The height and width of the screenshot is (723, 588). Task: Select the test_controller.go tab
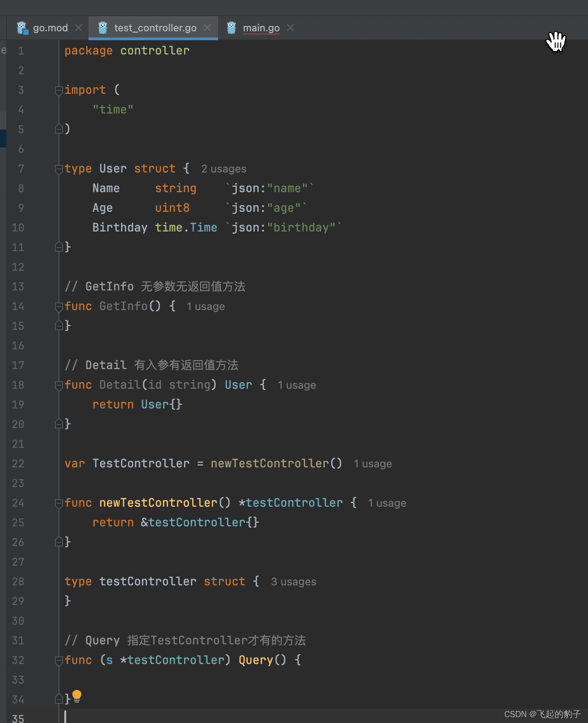click(x=155, y=28)
